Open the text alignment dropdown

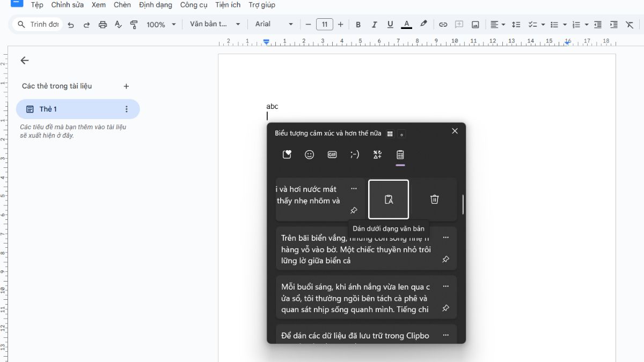pyautogui.click(x=497, y=25)
